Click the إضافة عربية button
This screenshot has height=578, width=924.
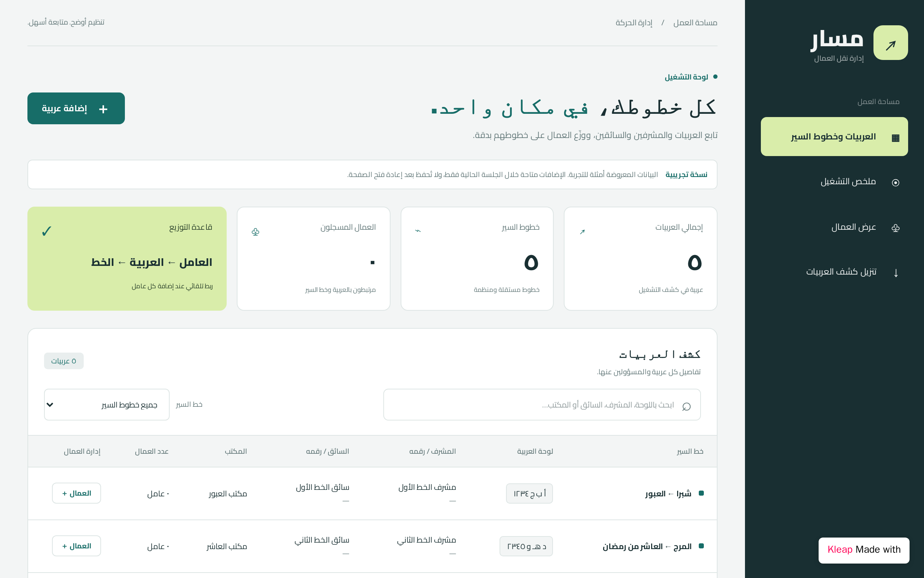coord(76,108)
